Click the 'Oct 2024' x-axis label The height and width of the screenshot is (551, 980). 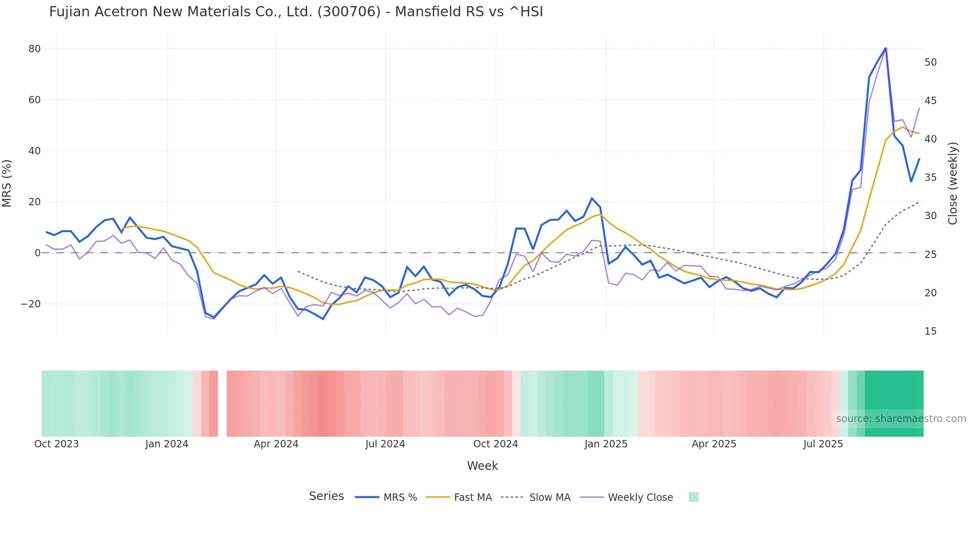pos(495,444)
